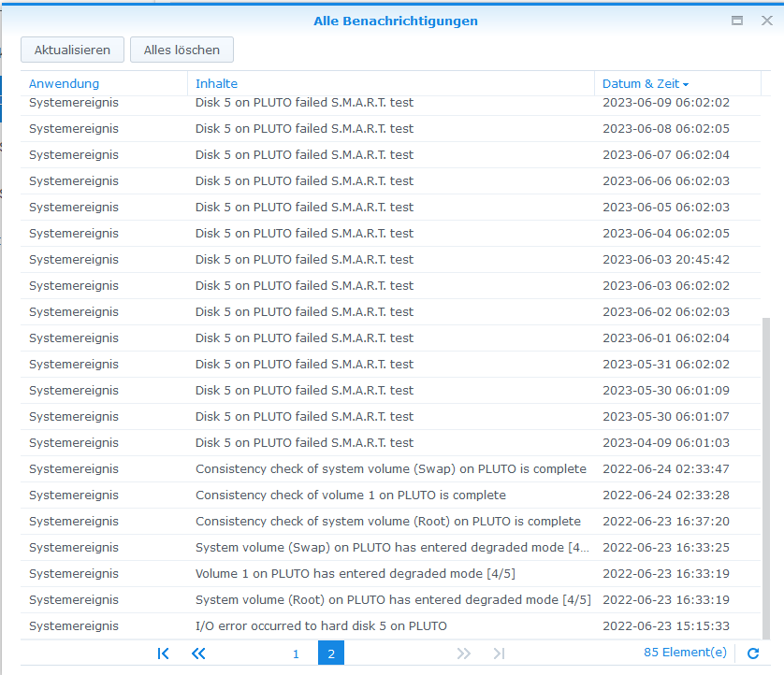The width and height of the screenshot is (784, 675).
Task: Close the Alle Benachrichtigungen window
Action: click(x=767, y=21)
